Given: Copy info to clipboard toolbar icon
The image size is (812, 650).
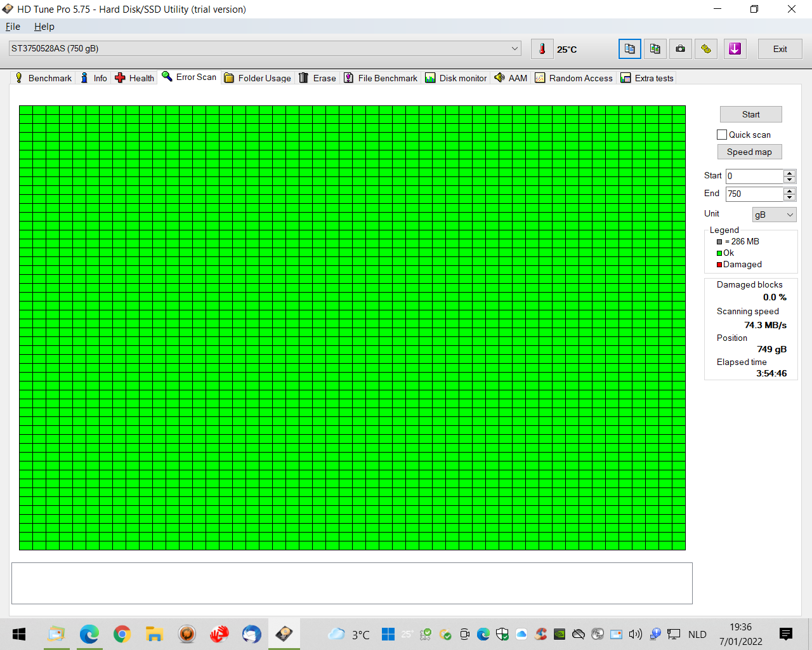Looking at the screenshot, I should click(x=630, y=49).
